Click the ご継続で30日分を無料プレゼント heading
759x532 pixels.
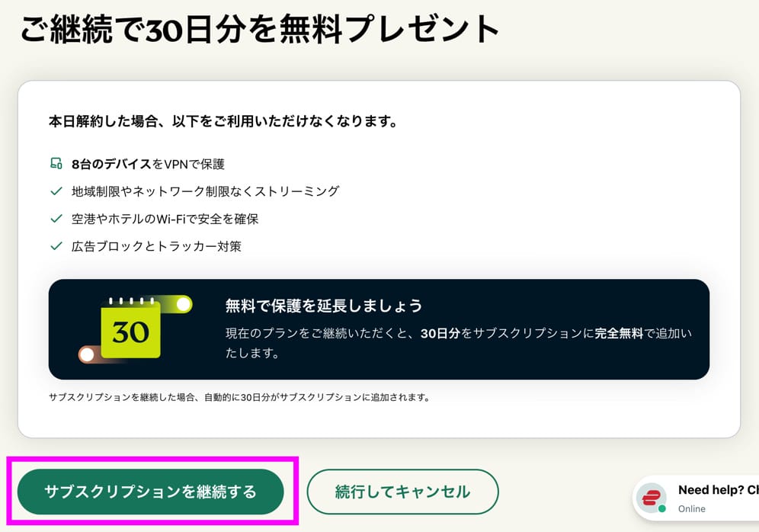click(x=260, y=30)
